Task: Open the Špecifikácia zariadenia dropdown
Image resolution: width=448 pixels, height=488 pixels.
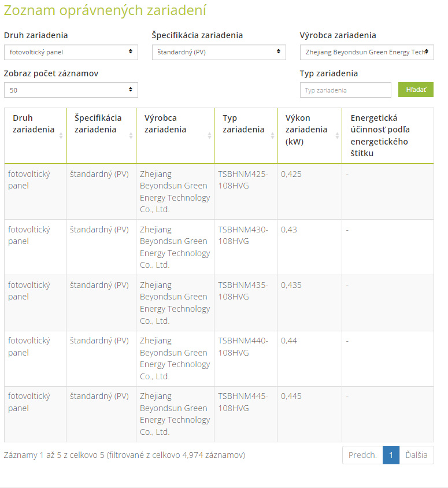Action: pyautogui.click(x=219, y=52)
